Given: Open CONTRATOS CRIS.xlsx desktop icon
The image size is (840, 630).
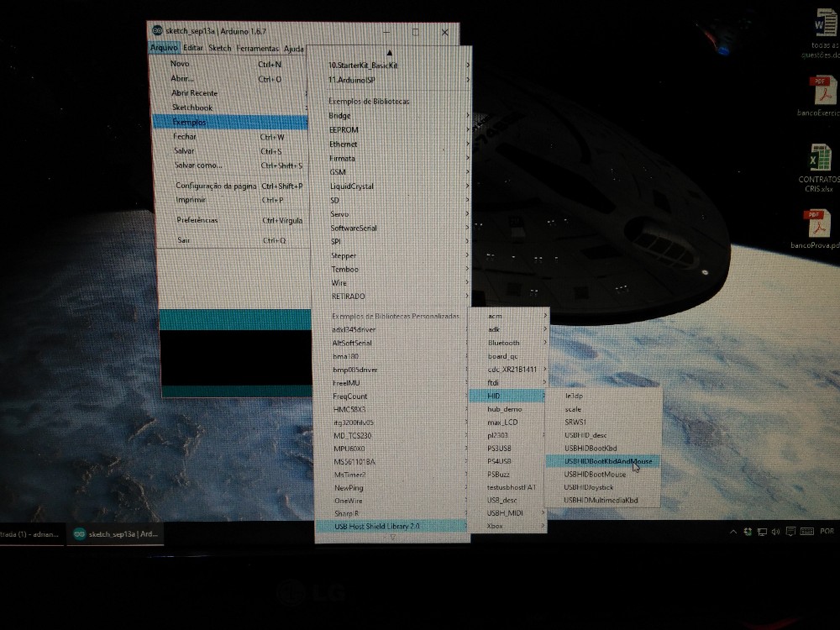Looking at the screenshot, I should (818, 168).
